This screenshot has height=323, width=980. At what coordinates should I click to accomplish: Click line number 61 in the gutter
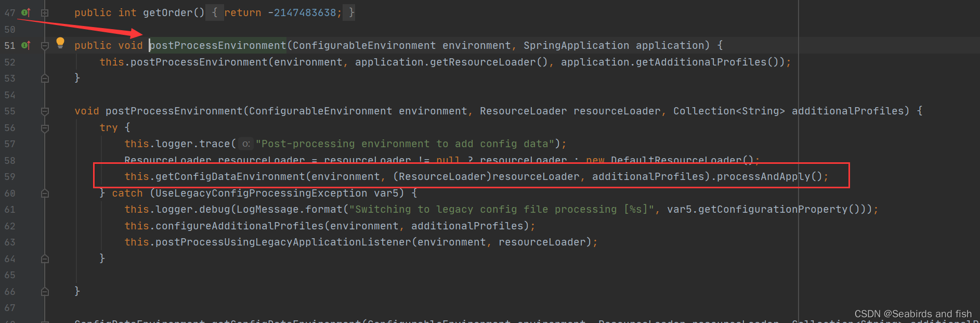[x=10, y=209]
